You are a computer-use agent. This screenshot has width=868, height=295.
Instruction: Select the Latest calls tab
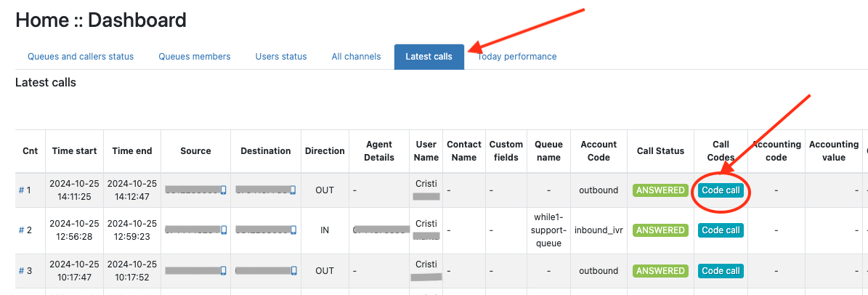pos(429,57)
